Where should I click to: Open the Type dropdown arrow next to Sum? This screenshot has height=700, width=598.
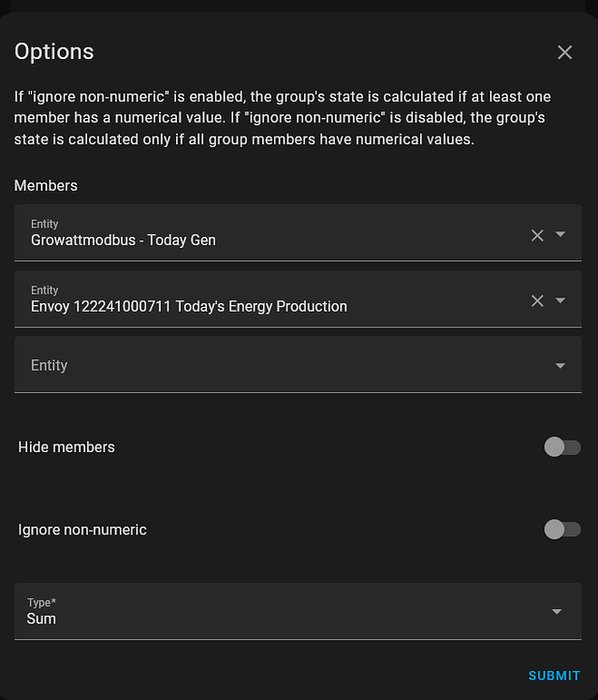pos(557,612)
